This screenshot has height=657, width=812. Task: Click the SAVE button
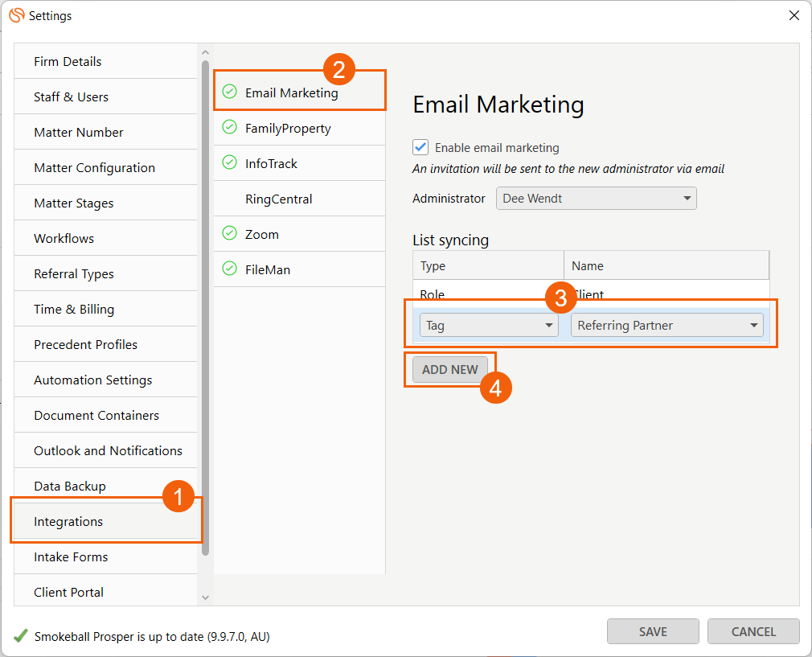click(x=653, y=631)
